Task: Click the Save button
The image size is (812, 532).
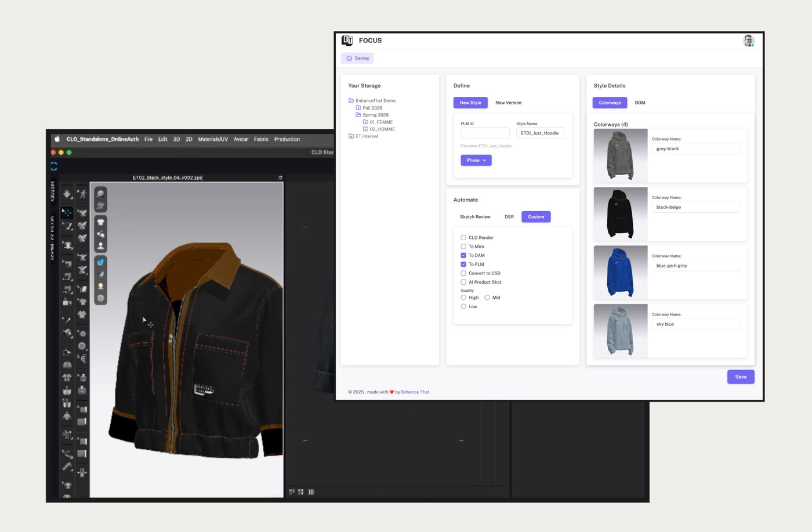Action: click(x=740, y=377)
